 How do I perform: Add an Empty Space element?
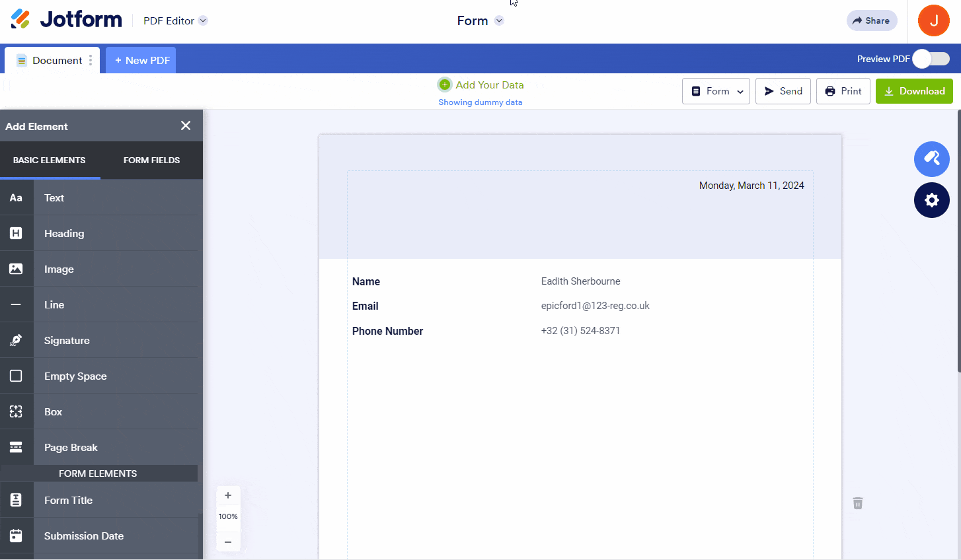99,376
